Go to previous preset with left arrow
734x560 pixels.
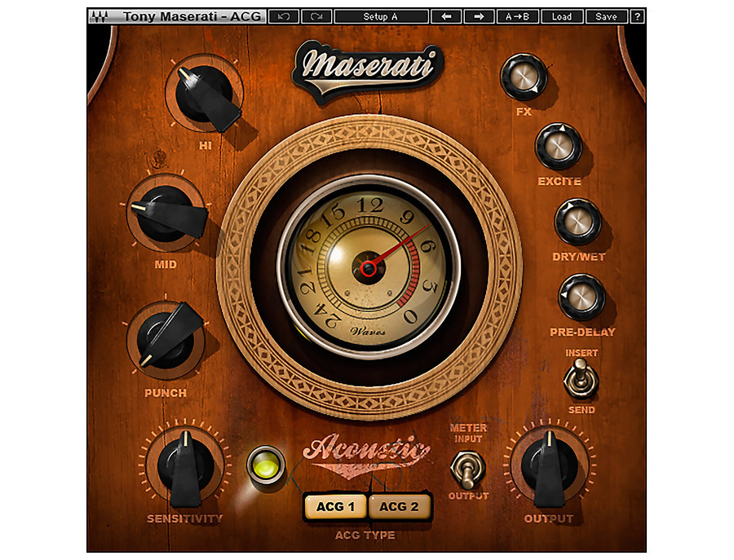click(x=446, y=16)
